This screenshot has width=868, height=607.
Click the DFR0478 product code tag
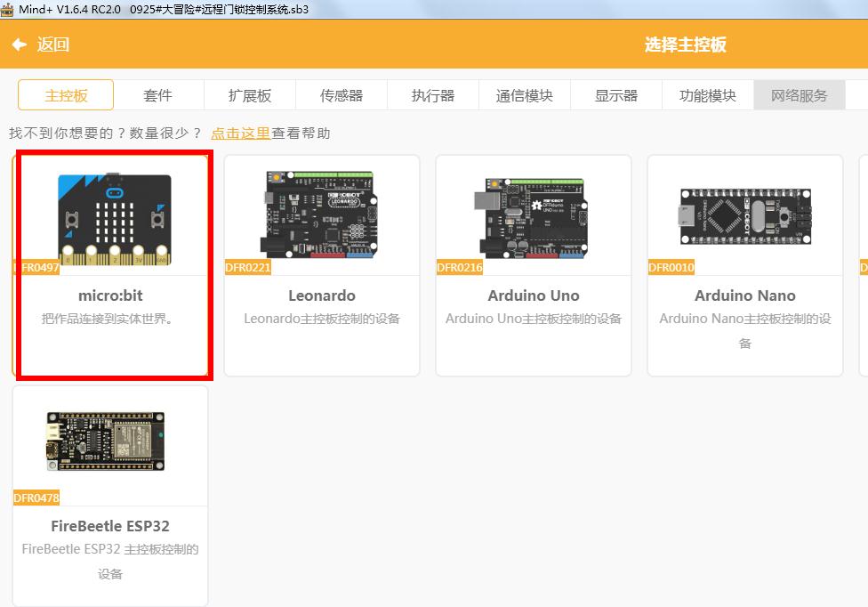pos(36,498)
